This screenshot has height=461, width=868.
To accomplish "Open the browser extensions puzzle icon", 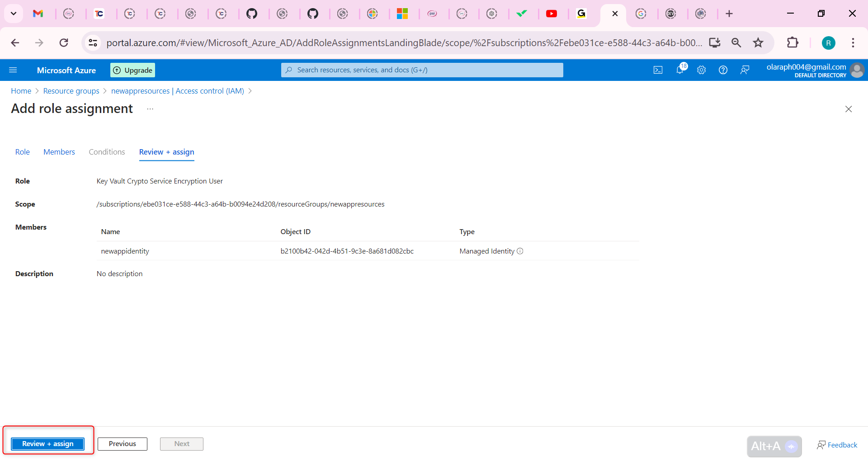I will tap(793, 42).
